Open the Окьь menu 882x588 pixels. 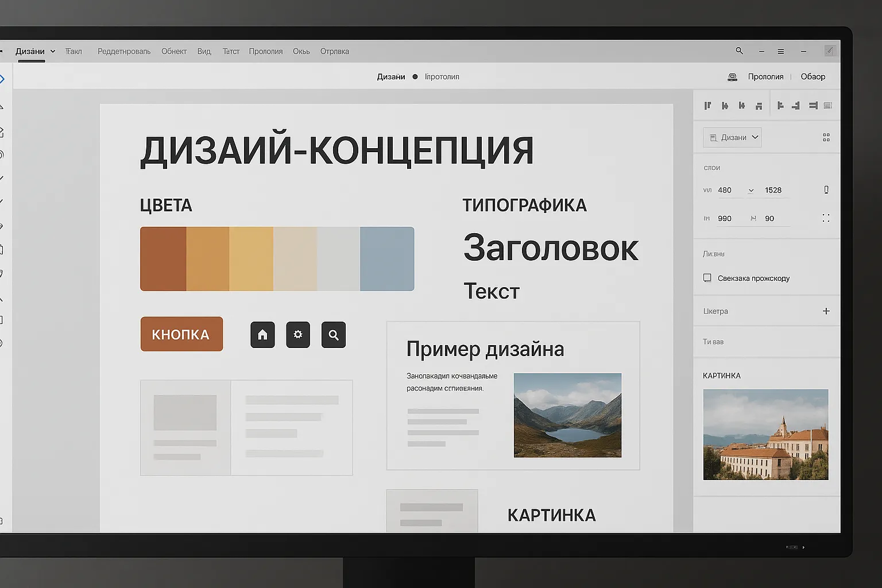tap(301, 52)
